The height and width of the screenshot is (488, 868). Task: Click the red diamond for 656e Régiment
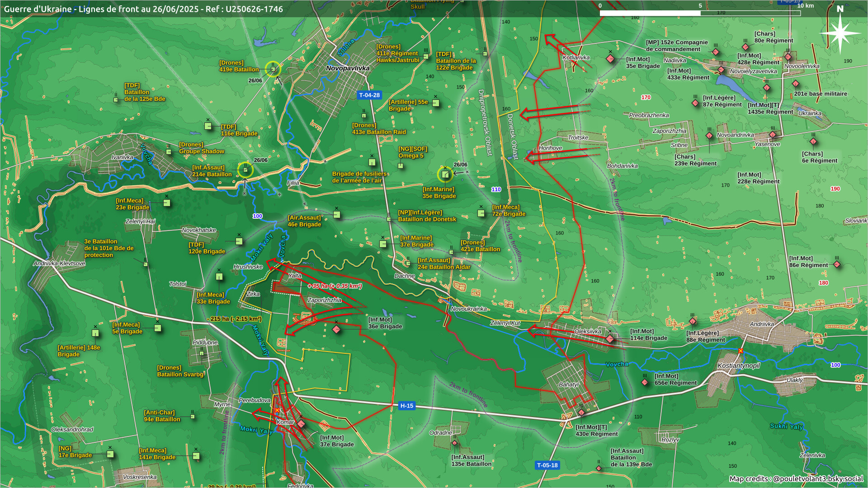pyautogui.click(x=645, y=382)
